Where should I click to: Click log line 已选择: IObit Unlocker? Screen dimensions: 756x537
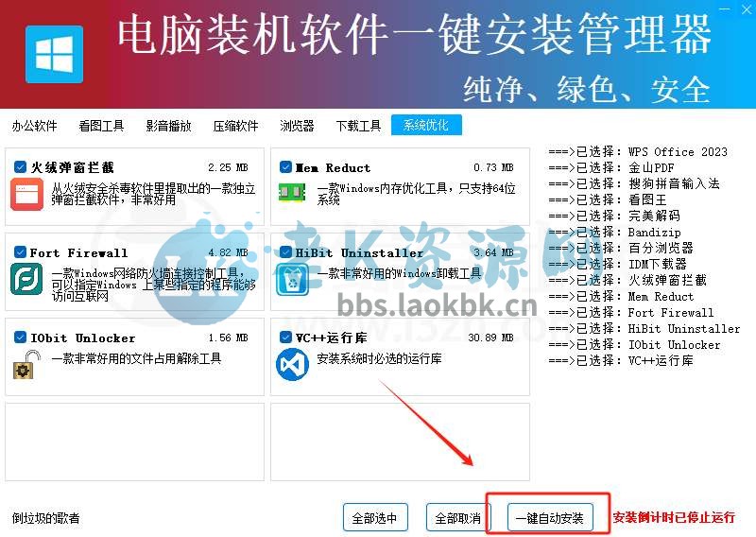tap(634, 344)
